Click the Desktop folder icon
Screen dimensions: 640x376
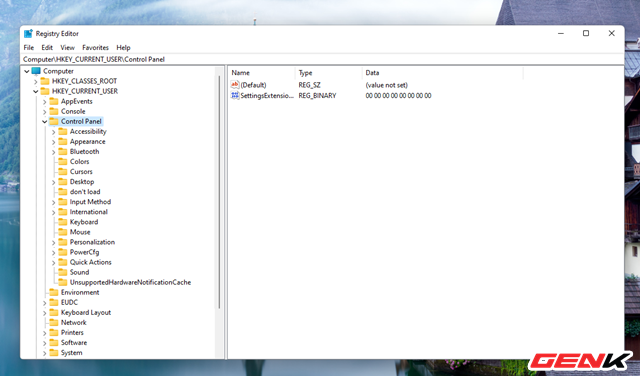coord(63,182)
